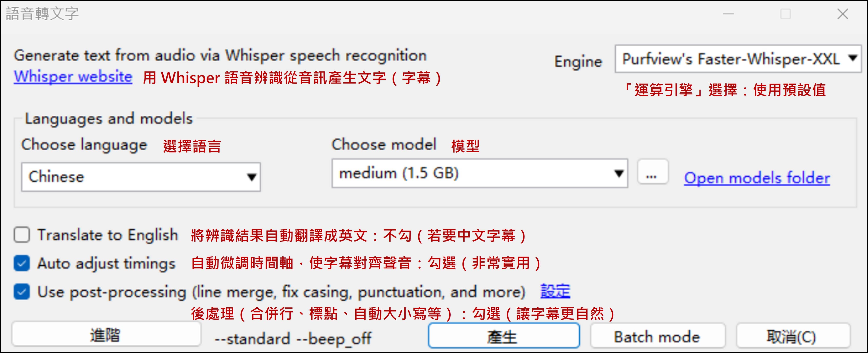Click the model dropdown arrow icon
This screenshot has width=868, height=353.
click(x=618, y=174)
